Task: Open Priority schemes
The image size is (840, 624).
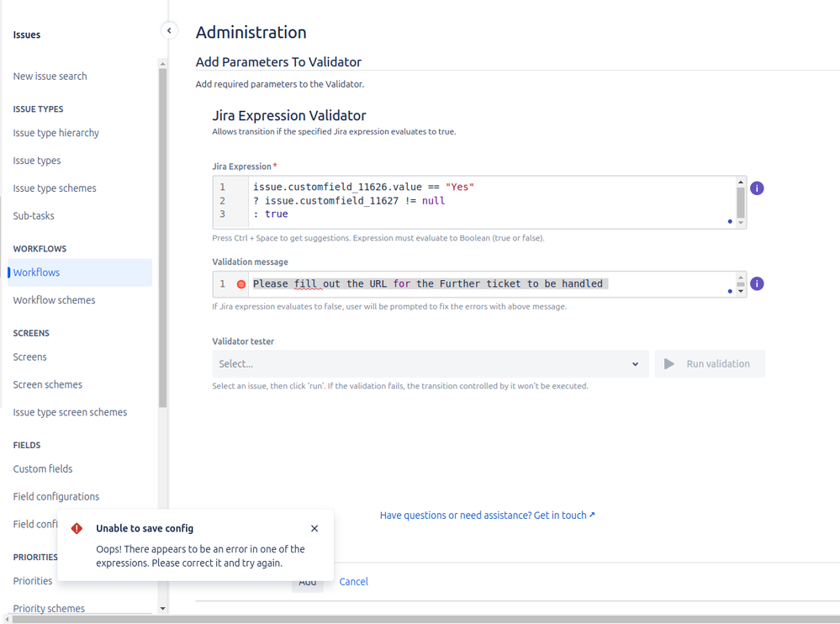Action: 49,609
